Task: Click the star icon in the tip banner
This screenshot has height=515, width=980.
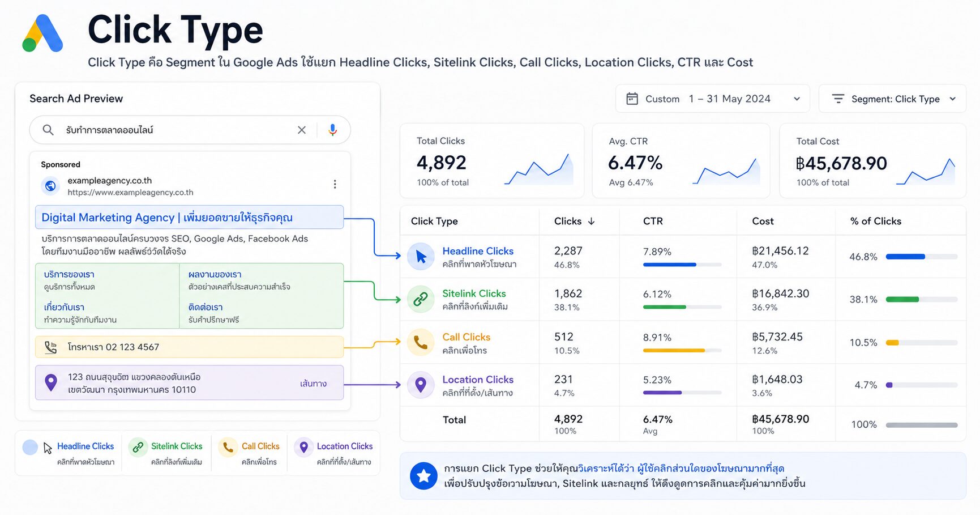Action: [423, 476]
